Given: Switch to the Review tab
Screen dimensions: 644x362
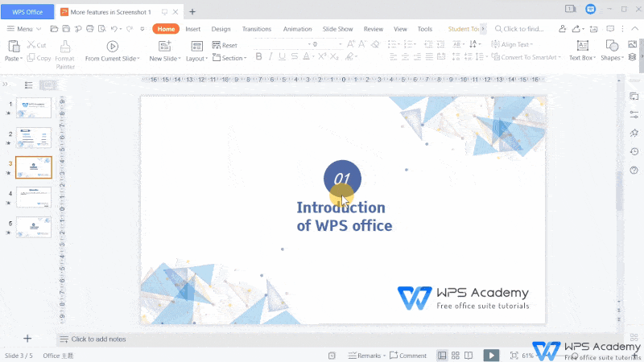Looking at the screenshot, I should click(374, 29).
